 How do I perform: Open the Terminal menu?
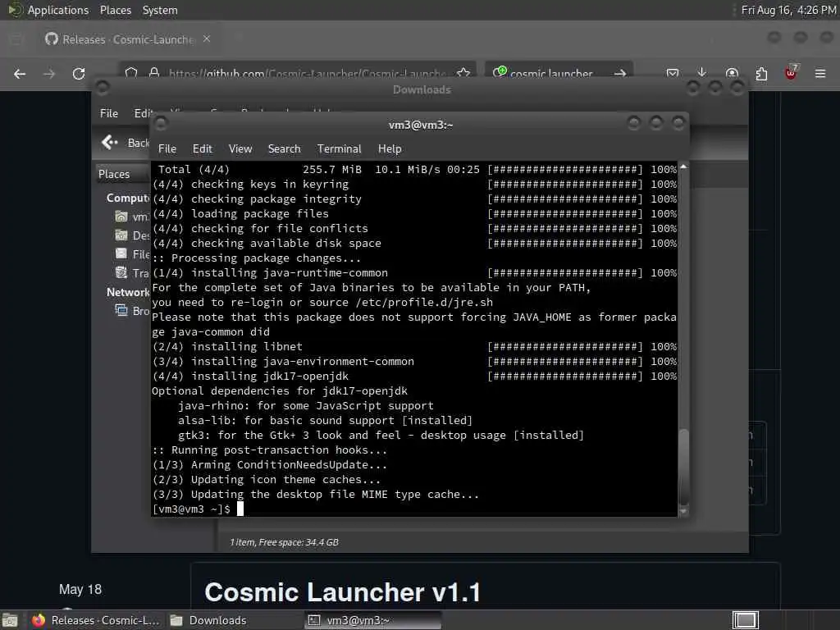coord(339,149)
